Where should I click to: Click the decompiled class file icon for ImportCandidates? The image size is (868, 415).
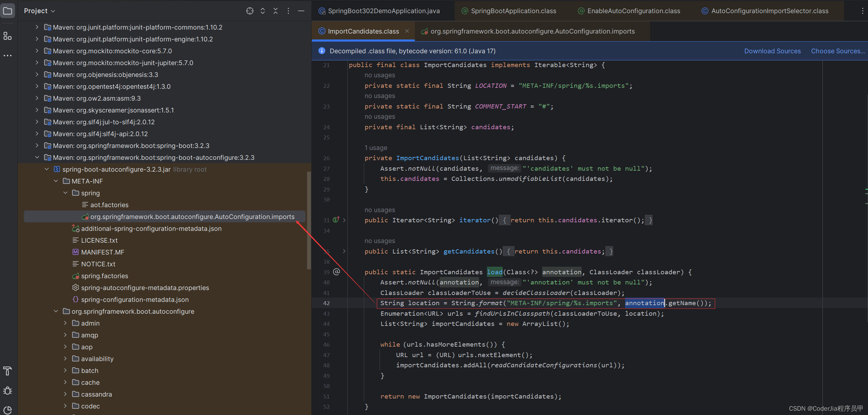tap(322, 31)
